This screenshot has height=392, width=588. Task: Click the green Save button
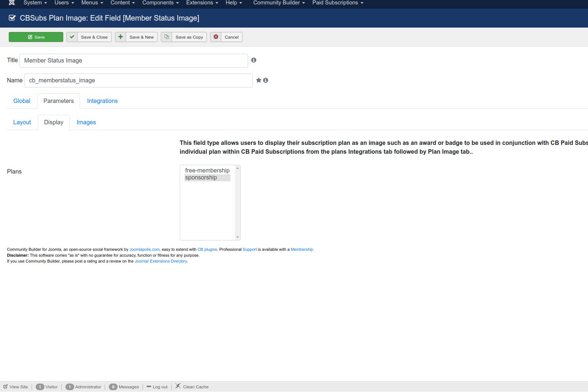36,37
